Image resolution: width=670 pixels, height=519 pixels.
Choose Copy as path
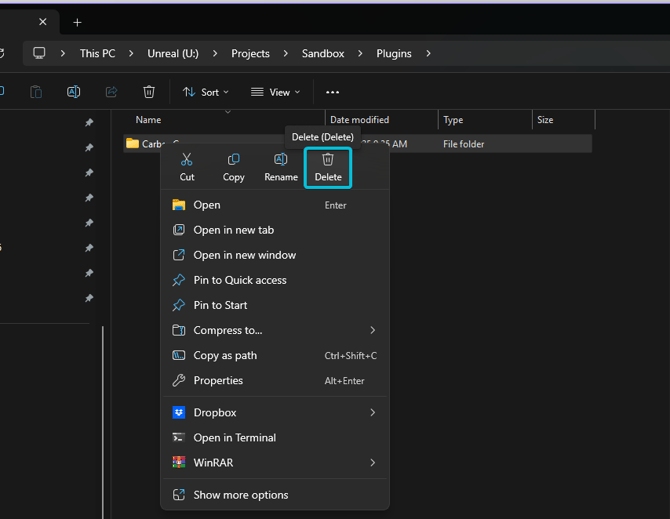click(275, 355)
